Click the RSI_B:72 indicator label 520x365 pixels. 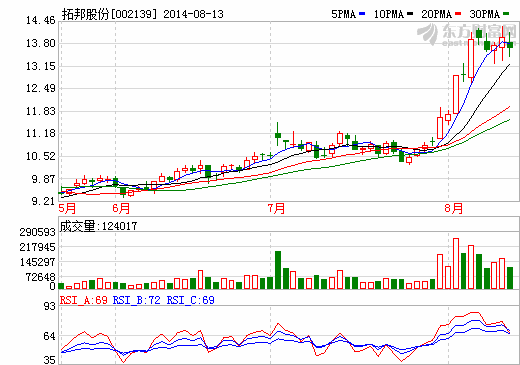point(137,300)
